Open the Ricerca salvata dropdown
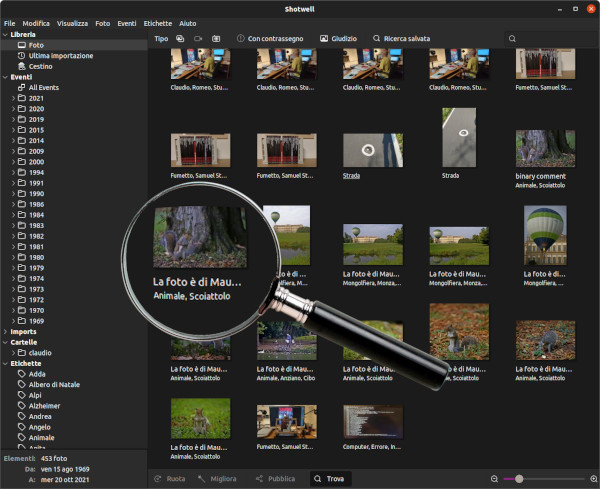Image resolution: width=600 pixels, height=489 pixels. pyautogui.click(x=401, y=38)
